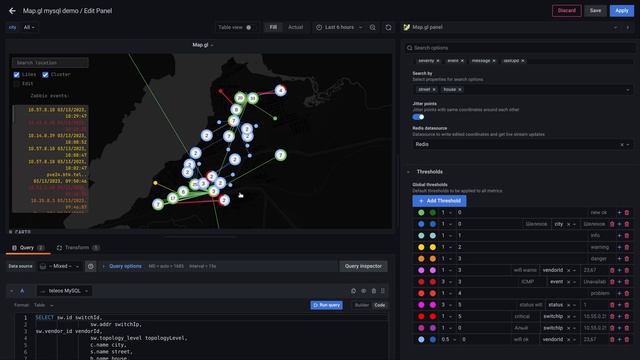Open the city 'All' variable dropdown
This screenshot has height=360, width=640.
click(x=29, y=27)
